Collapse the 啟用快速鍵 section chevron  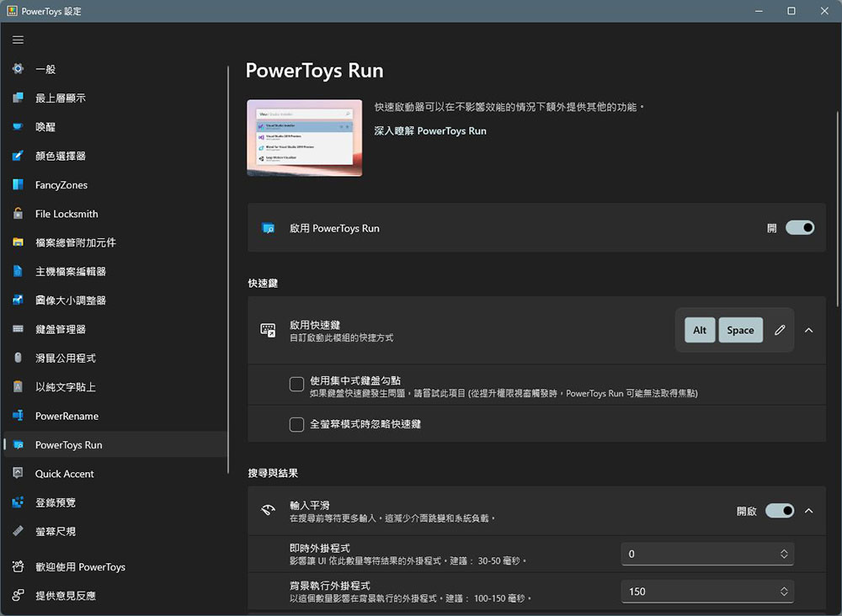tap(809, 330)
